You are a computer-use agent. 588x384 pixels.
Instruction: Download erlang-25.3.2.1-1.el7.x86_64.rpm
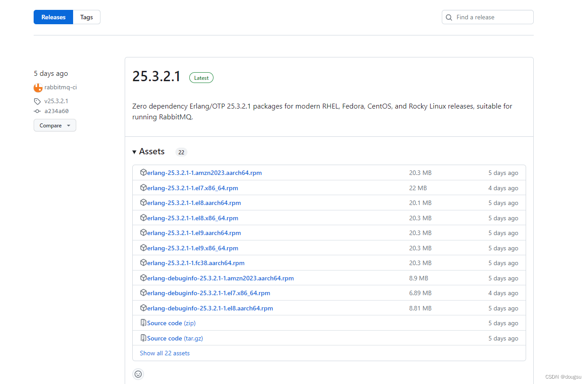point(192,188)
